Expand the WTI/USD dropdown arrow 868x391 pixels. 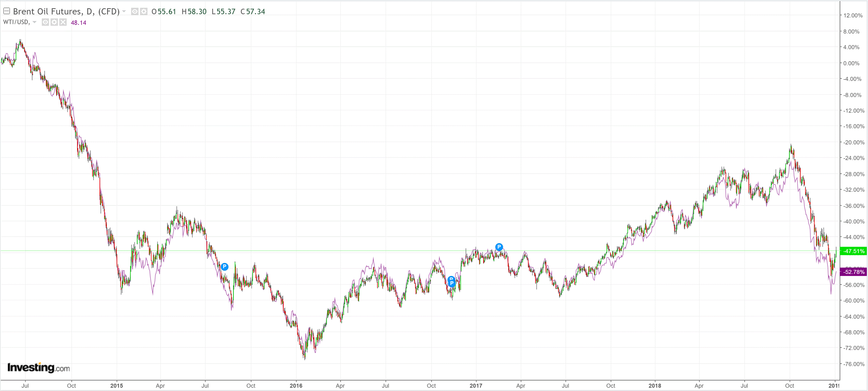pyautogui.click(x=34, y=22)
